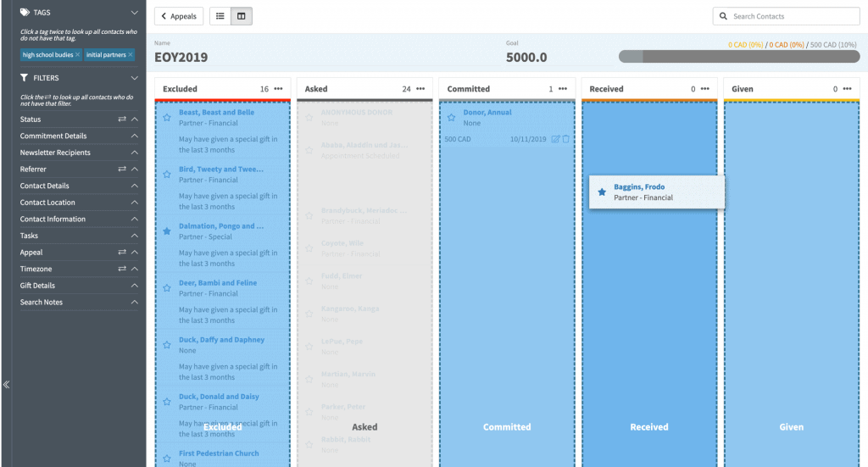Collapse the sidebar with double-arrow icon

(x=6, y=384)
